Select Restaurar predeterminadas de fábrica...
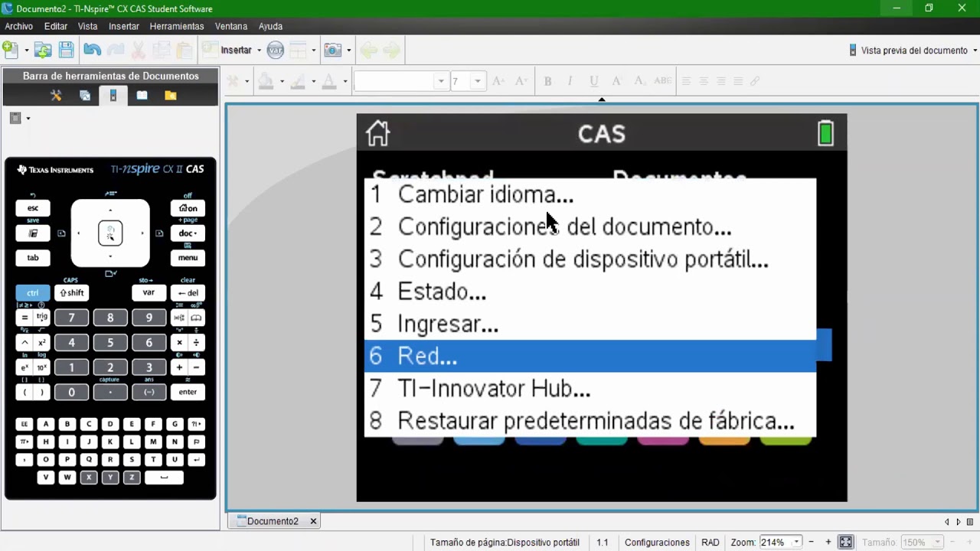The height and width of the screenshot is (551, 980). pyautogui.click(x=590, y=421)
